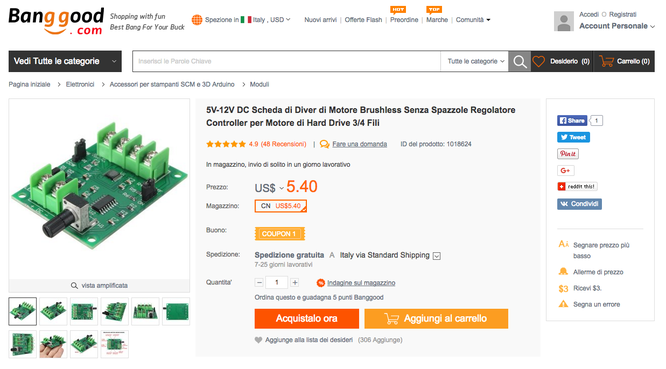Click the Aggiungi al carrello button
Image resolution: width=666 pixels, height=369 pixels.
[436, 318]
